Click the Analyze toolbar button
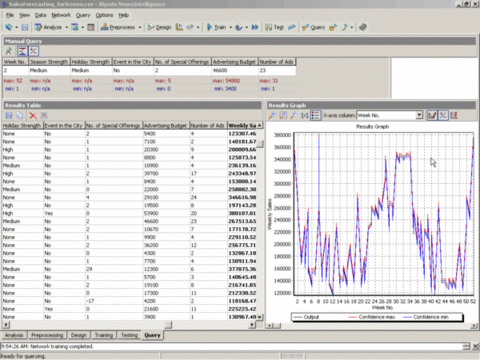This screenshot has width=480, height=360. point(48,27)
